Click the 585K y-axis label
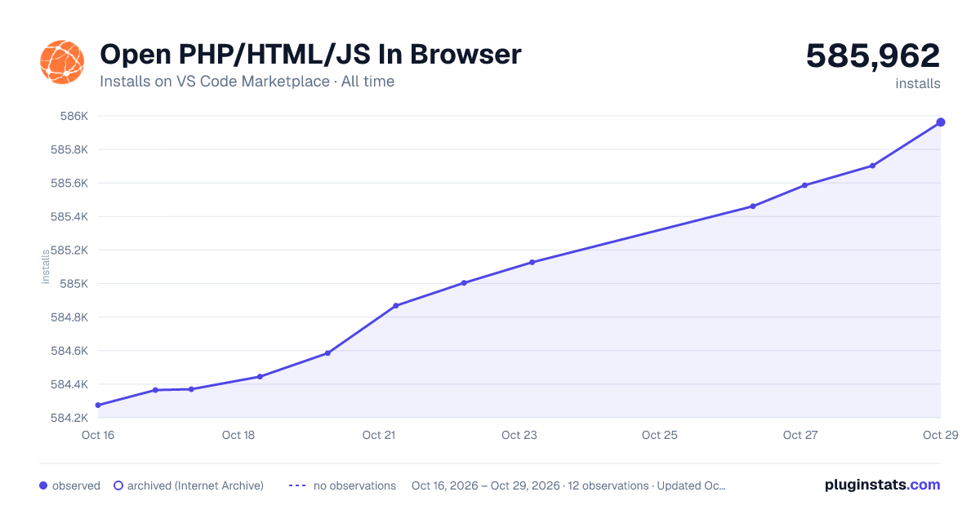980x514 pixels. (74, 284)
